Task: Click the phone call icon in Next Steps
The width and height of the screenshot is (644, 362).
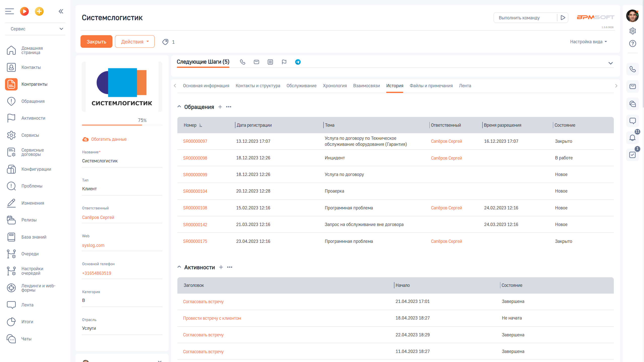Action: [x=243, y=62]
